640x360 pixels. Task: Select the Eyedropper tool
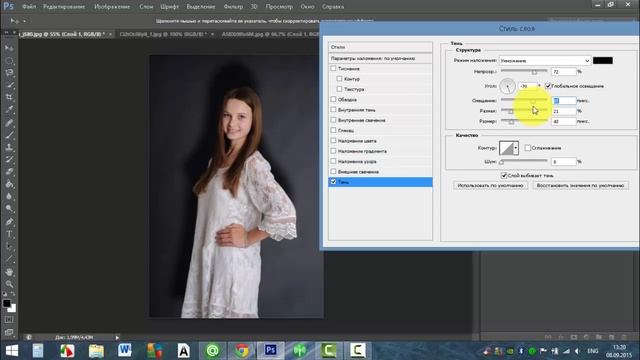[x=9, y=109]
